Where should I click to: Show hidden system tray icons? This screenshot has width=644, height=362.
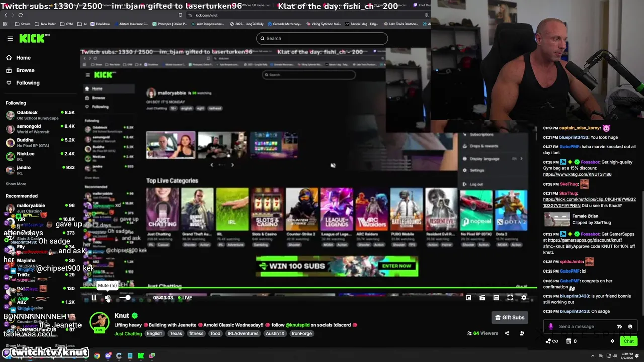click(592, 356)
